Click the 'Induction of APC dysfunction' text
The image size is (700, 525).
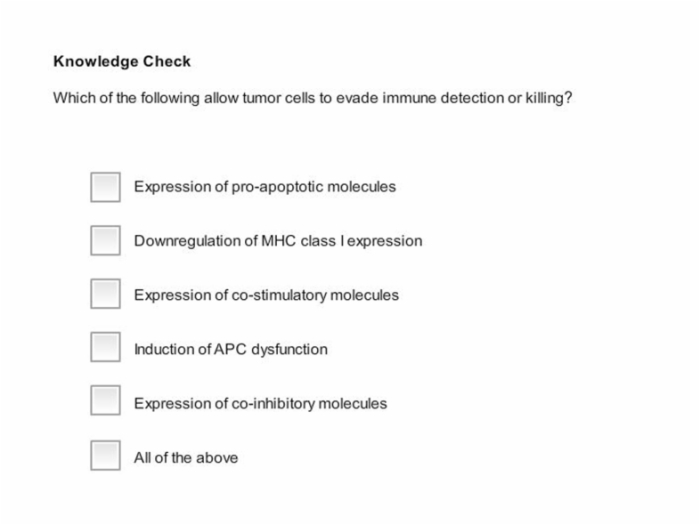click(x=231, y=349)
